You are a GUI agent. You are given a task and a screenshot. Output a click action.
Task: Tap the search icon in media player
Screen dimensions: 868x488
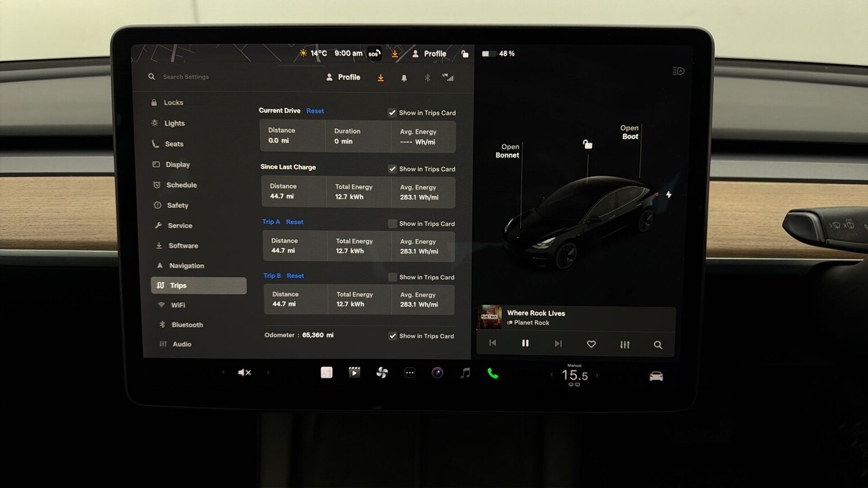(x=658, y=344)
